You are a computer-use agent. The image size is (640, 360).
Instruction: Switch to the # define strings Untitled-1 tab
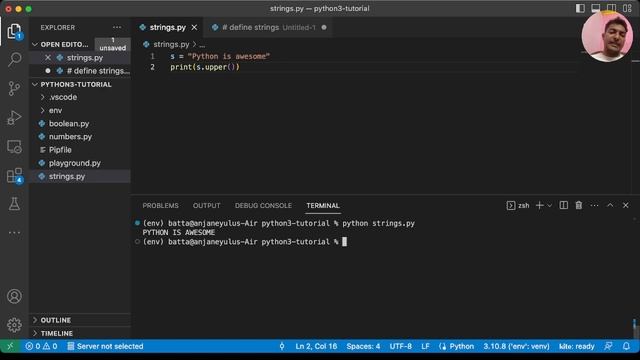coord(269,27)
